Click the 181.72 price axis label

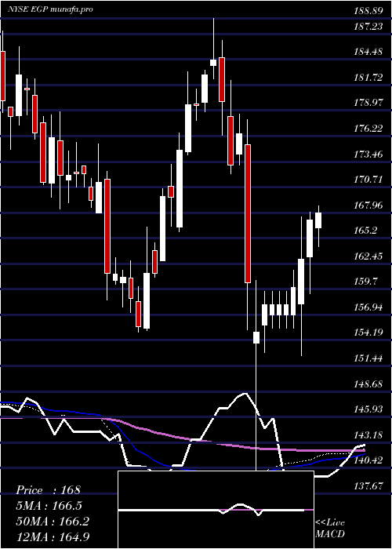[x=368, y=78]
